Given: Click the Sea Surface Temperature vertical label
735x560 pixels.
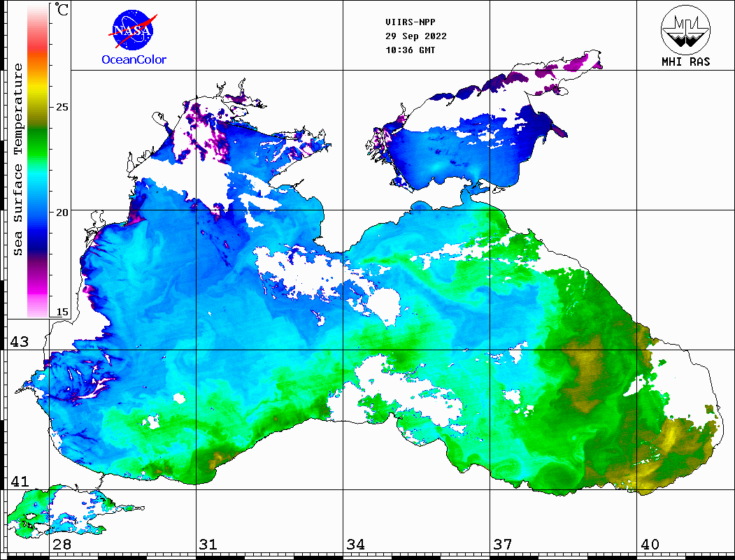Looking at the screenshot, I should (x=17, y=159).
